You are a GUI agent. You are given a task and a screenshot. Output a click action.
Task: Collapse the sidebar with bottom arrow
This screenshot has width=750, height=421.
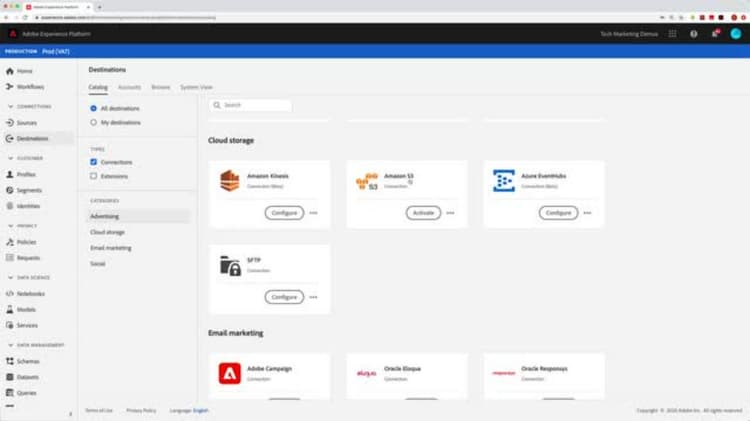pyautogui.click(x=71, y=414)
